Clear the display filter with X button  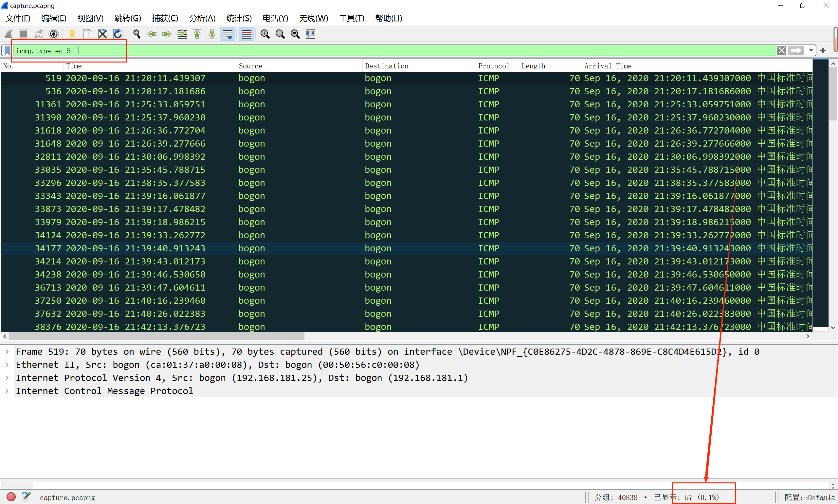(781, 51)
